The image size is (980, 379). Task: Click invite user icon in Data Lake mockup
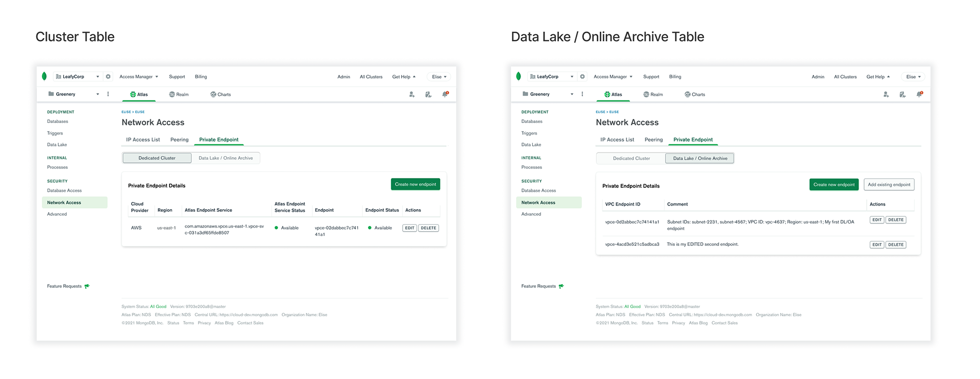click(x=886, y=94)
